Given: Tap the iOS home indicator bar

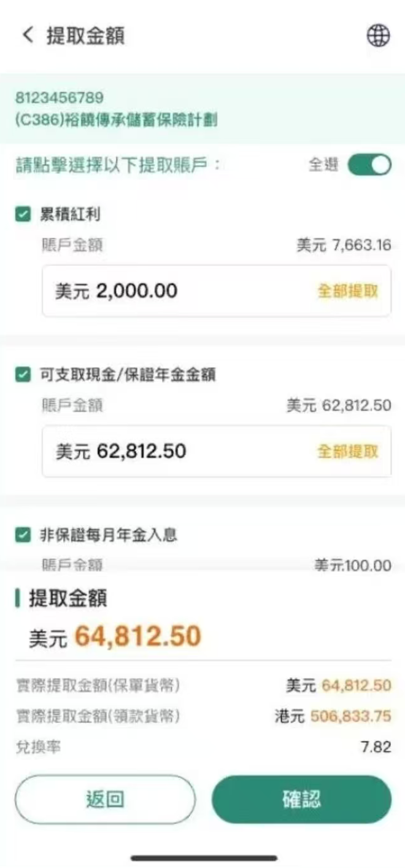Looking at the screenshot, I should [x=203, y=858].
